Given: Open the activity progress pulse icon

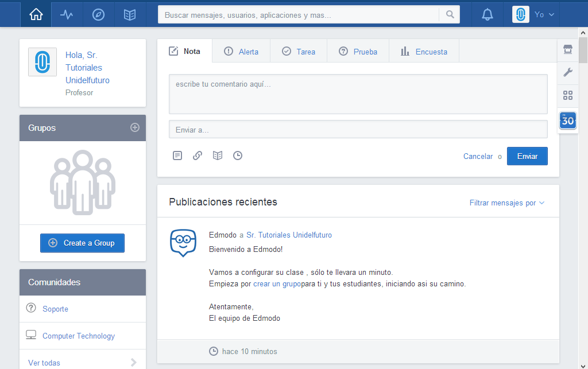Looking at the screenshot, I should tap(67, 14).
